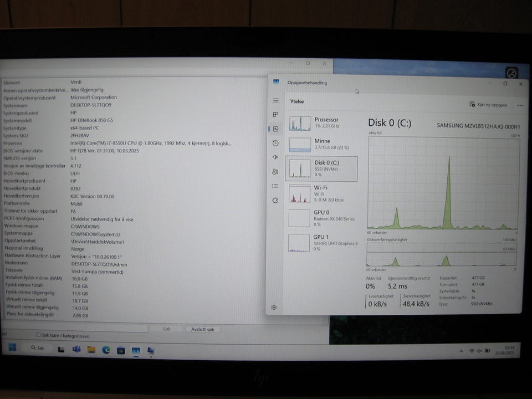Open Microsoft Store from taskbar
The image size is (532, 399).
(x=121, y=350)
